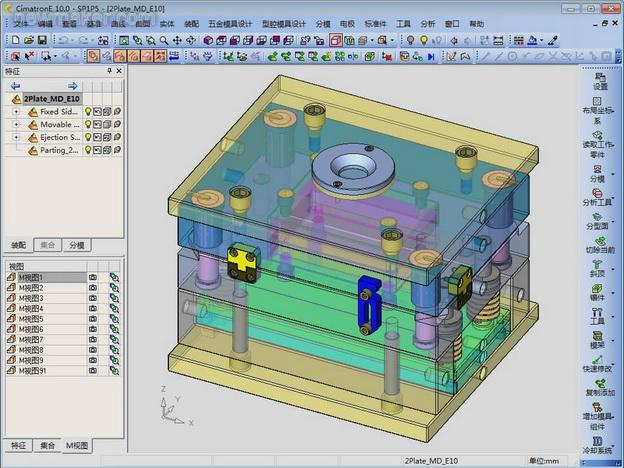Close the 特征 panel with X
This screenshot has height=468, width=624.
click(x=119, y=71)
